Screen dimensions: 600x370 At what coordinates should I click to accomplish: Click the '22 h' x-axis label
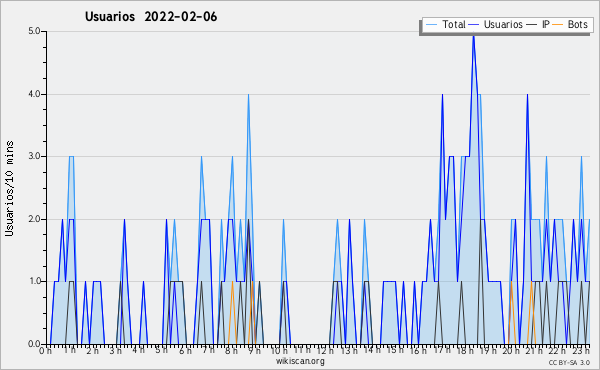point(558,351)
